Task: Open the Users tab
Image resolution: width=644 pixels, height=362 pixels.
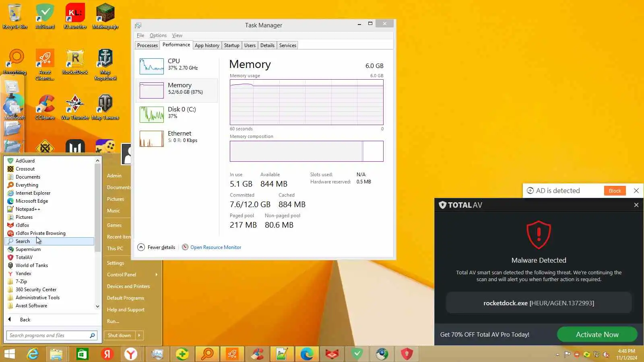Action: 250,45
